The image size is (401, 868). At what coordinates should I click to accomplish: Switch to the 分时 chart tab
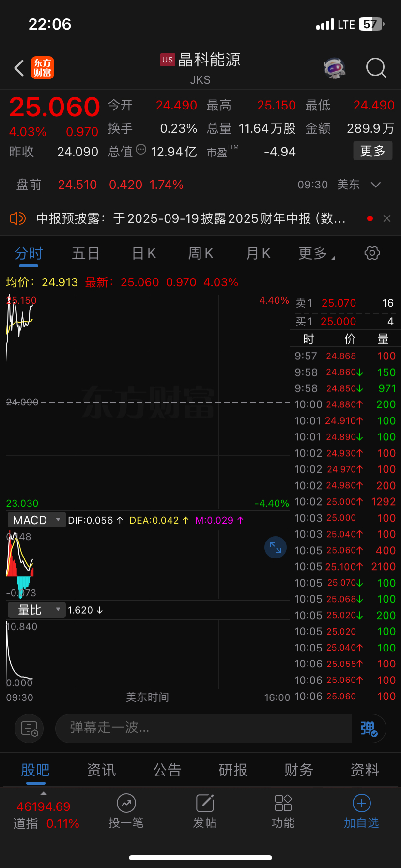pos(29,253)
